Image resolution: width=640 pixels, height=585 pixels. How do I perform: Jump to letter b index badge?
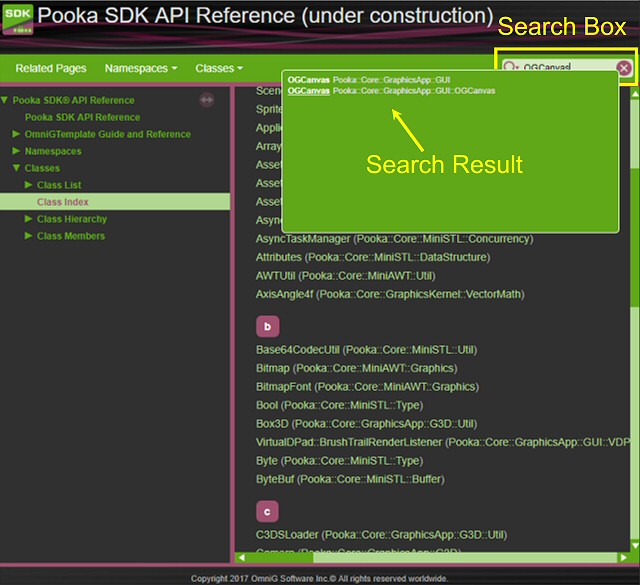click(268, 326)
